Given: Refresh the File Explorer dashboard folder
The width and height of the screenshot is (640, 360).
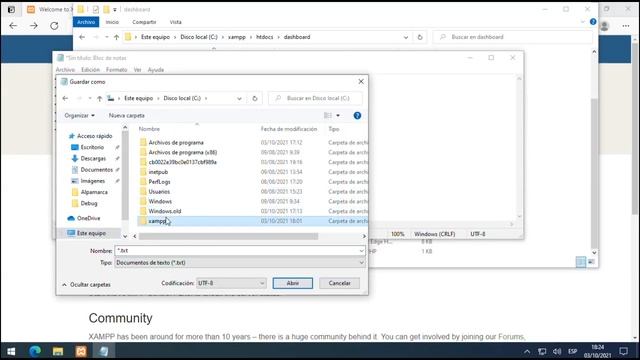Looking at the screenshot, I should coord(420,37).
